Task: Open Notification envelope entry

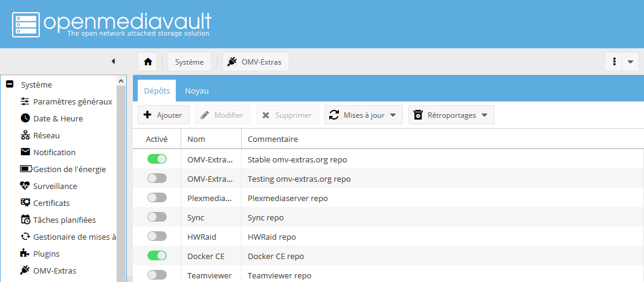Action: click(54, 152)
